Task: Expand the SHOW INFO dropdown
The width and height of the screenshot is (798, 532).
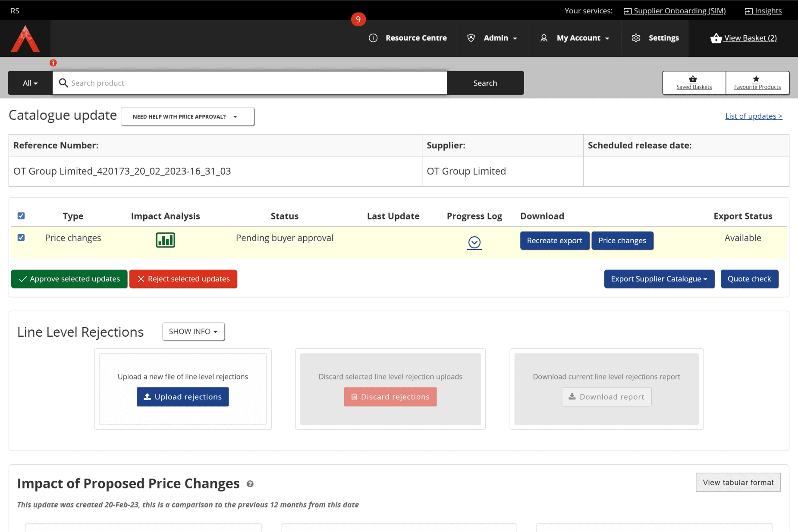Action: [193, 332]
